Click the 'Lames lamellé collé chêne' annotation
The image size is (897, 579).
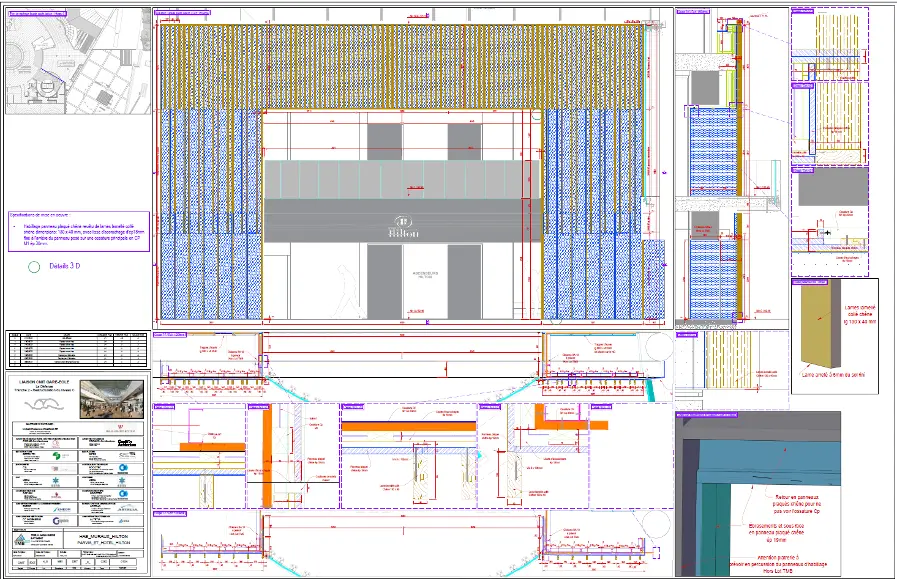[x=860, y=315]
